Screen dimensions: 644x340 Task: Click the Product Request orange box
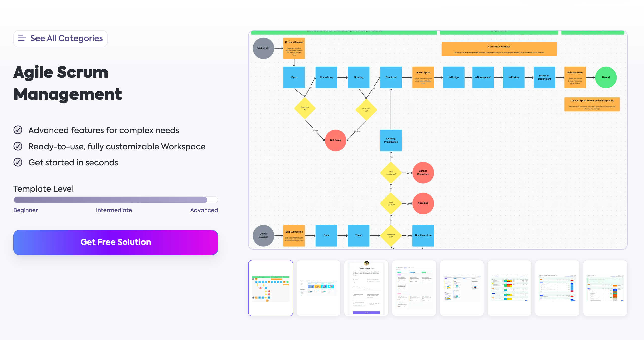(x=294, y=48)
